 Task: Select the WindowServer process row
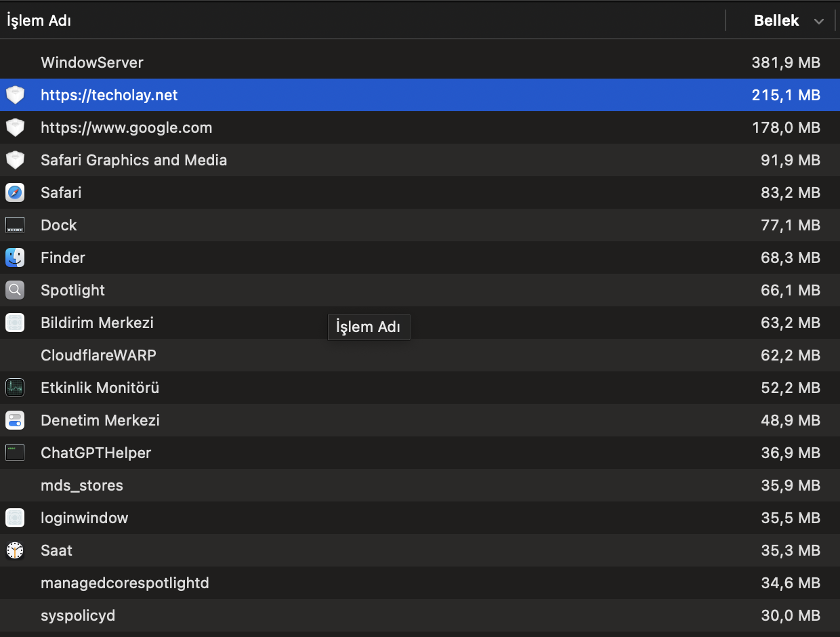420,62
